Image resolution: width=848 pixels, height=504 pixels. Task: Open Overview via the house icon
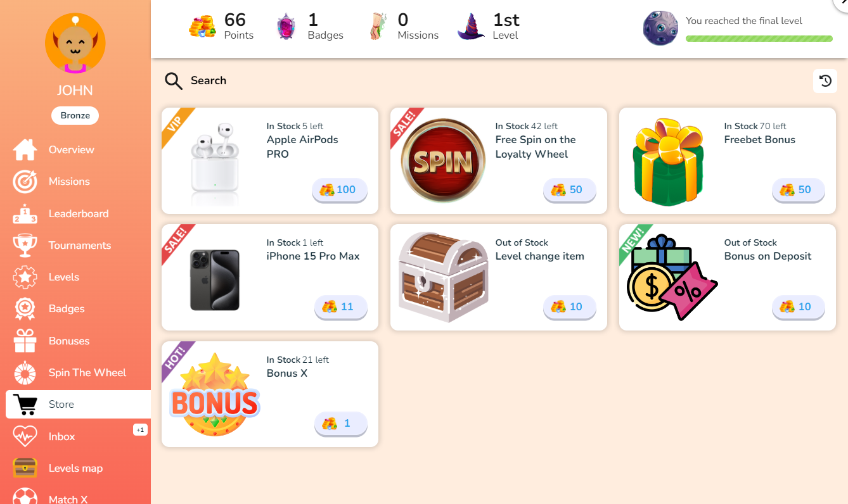pyautogui.click(x=25, y=150)
